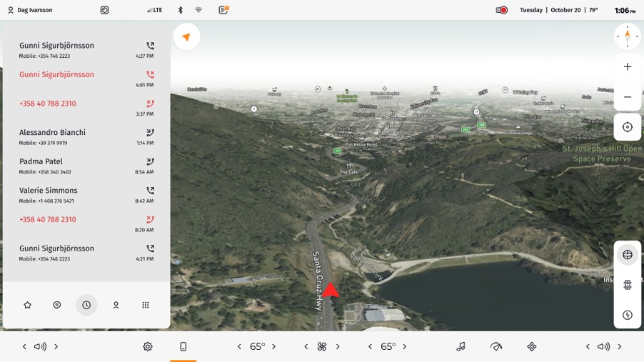Zoom in on the map
Screen dimensions: 644x362
pos(627,67)
